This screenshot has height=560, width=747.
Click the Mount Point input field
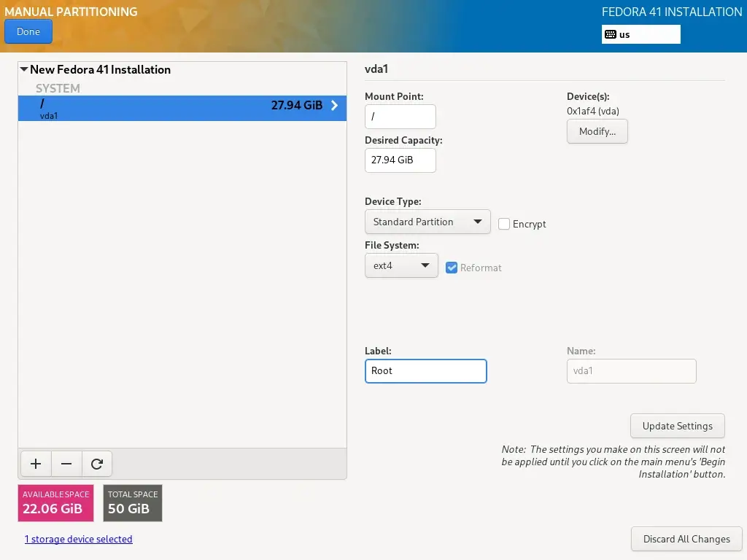(x=400, y=117)
